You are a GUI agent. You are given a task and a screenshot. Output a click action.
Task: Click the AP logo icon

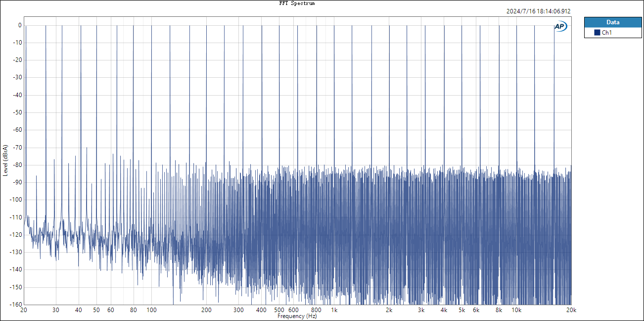pyautogui.click(x=560, y=27)
